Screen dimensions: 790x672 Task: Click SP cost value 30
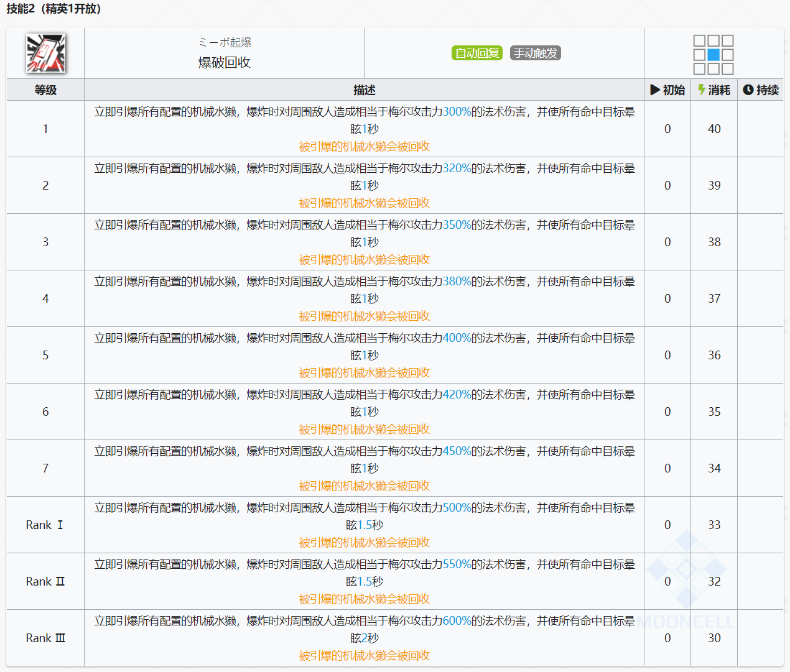pyautogui.click(x=714, y=638)
